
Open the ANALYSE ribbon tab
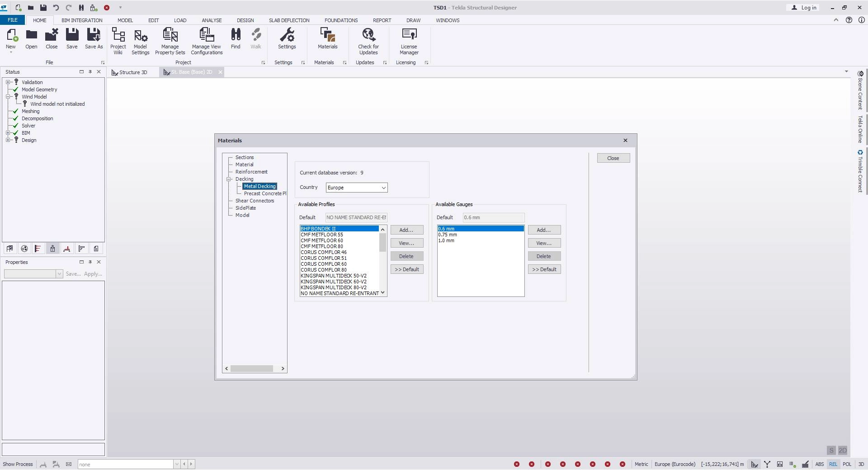(212, 20)
